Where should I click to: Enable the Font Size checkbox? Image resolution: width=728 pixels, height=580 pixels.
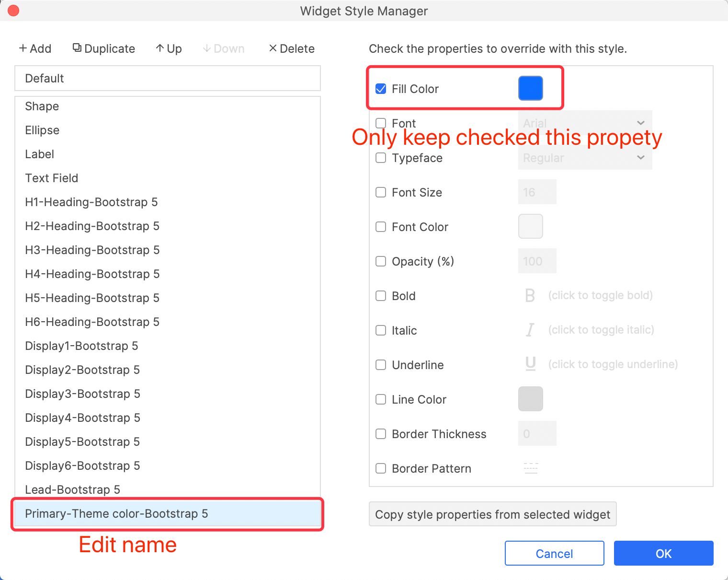(381, 192)
